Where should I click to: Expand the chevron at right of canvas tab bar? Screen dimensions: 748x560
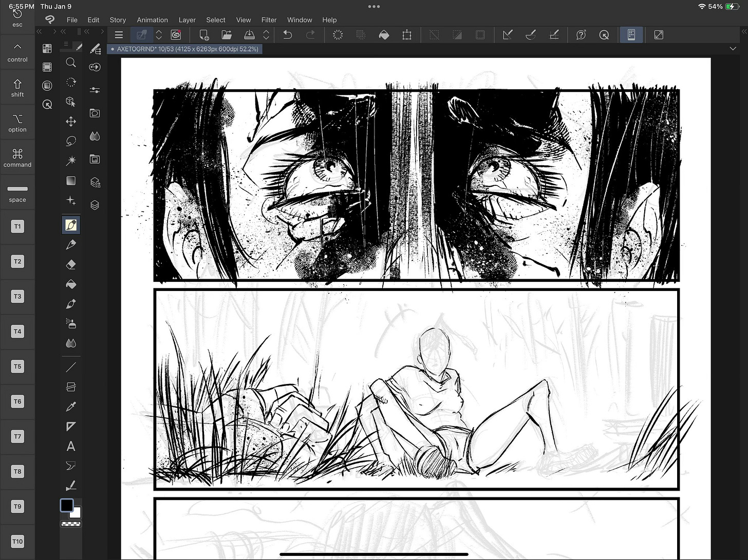[733, 49]
